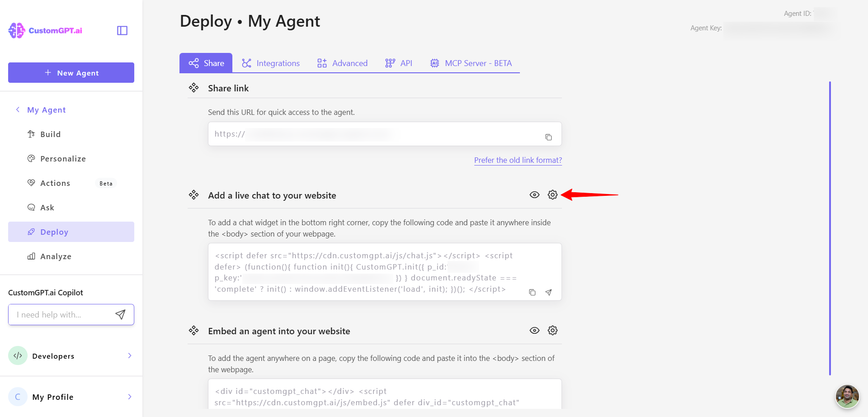Click the CustomGPT.ai logo
This screenshot has height=417, width=868.
tap(45, 30)
